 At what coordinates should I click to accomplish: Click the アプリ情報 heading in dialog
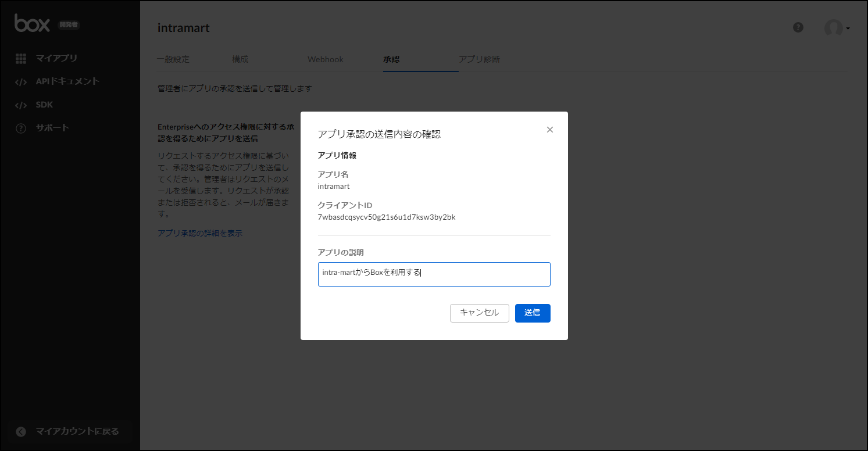coord(337,156)
